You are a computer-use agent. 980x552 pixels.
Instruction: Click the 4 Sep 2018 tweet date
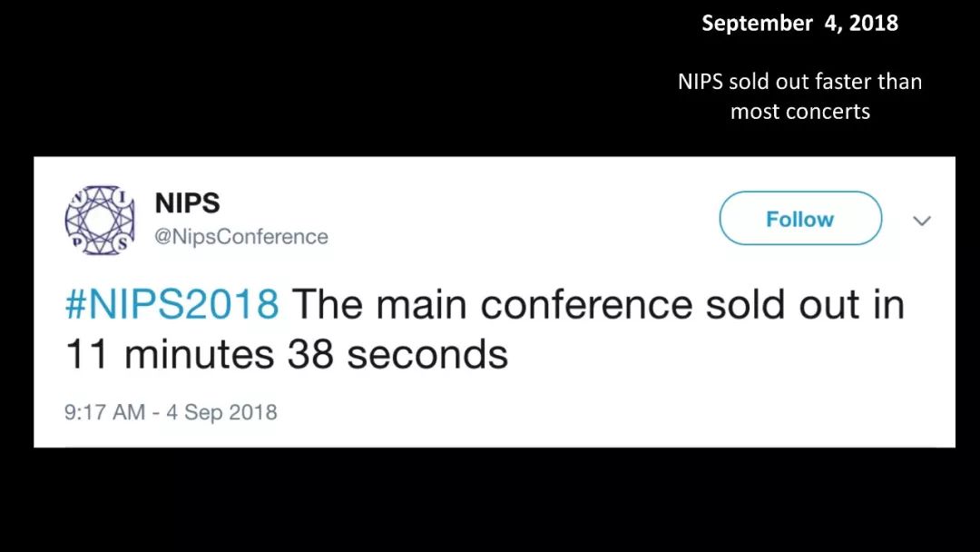[x=221, y=412]
